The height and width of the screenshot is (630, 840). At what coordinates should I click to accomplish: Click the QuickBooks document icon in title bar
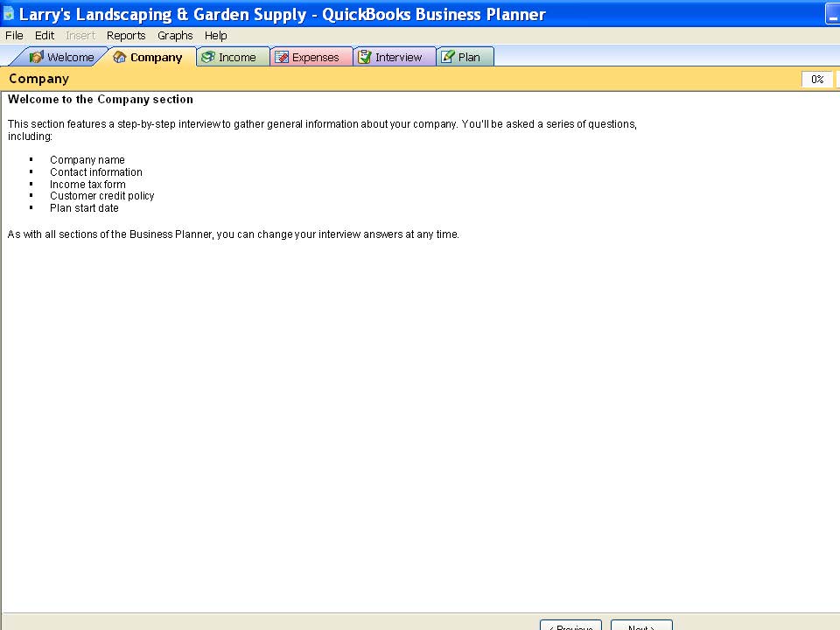[x=9, y=13]
